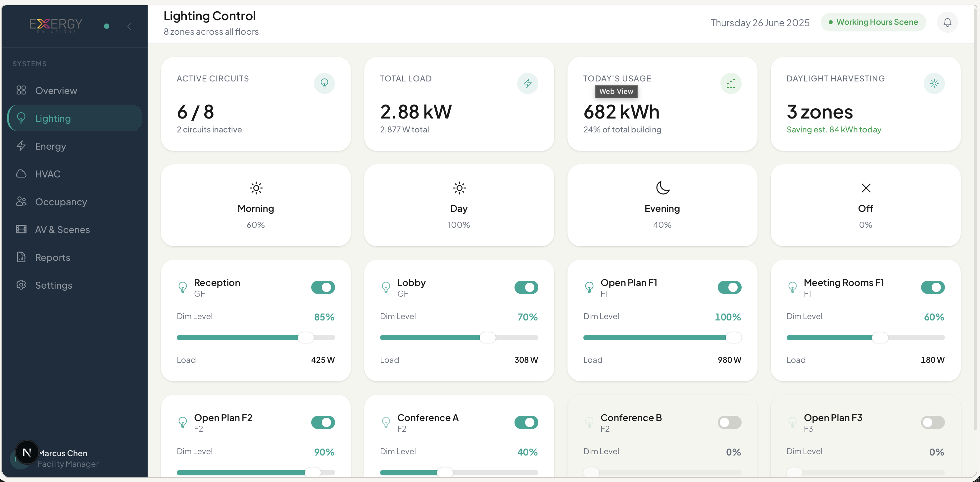This screenshot has width=980, height=482.
Task: Click the Open Plan F1 '980 W' load value
Action: pos(729,360)
